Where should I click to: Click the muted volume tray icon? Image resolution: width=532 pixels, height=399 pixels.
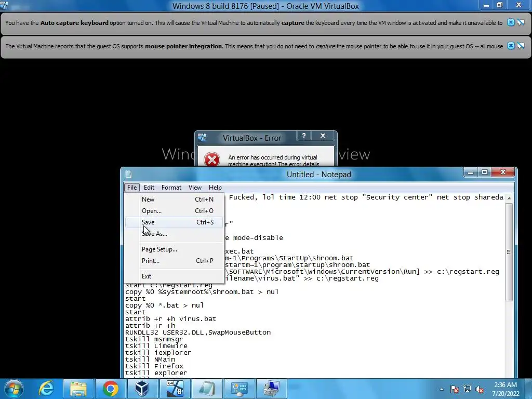click(x=480, y=389)
